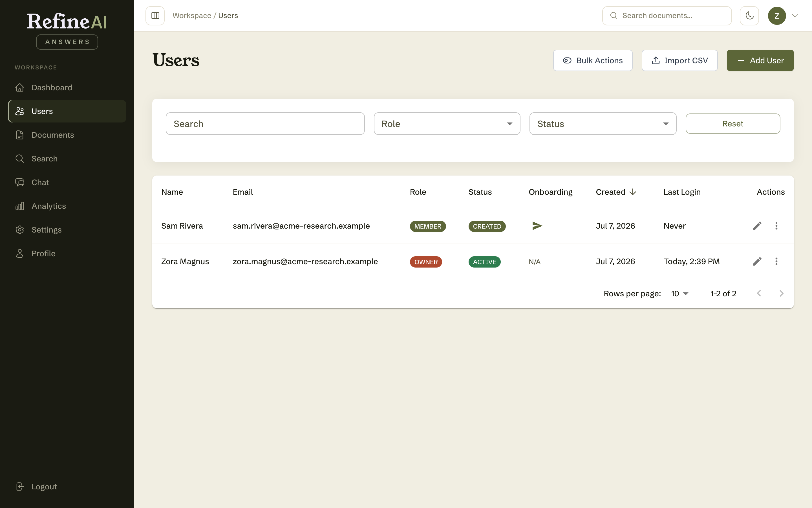Click the Name column header

[172, 192]
